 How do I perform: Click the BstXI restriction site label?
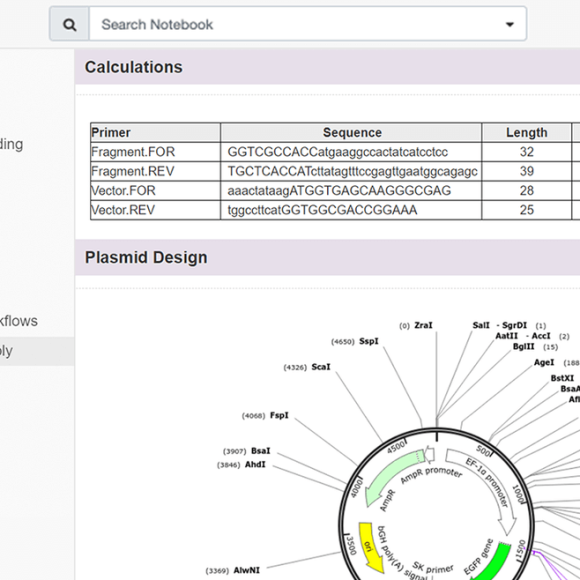pos(562,378)
